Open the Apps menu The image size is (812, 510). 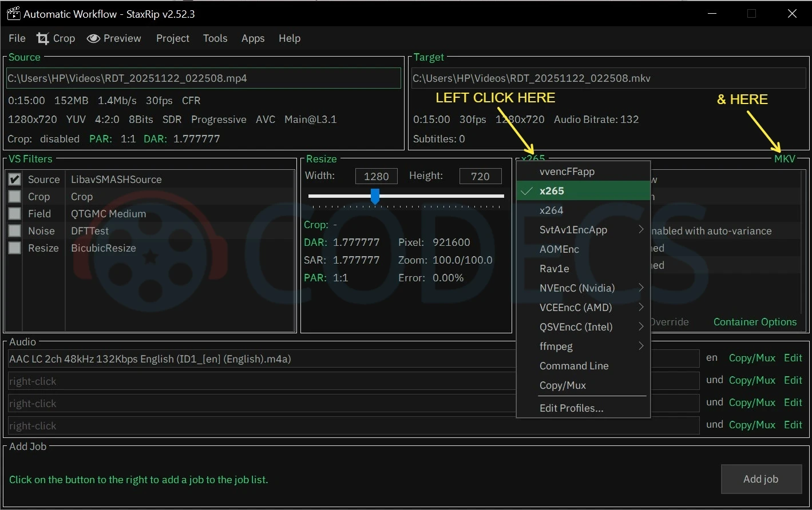(253, 38)
